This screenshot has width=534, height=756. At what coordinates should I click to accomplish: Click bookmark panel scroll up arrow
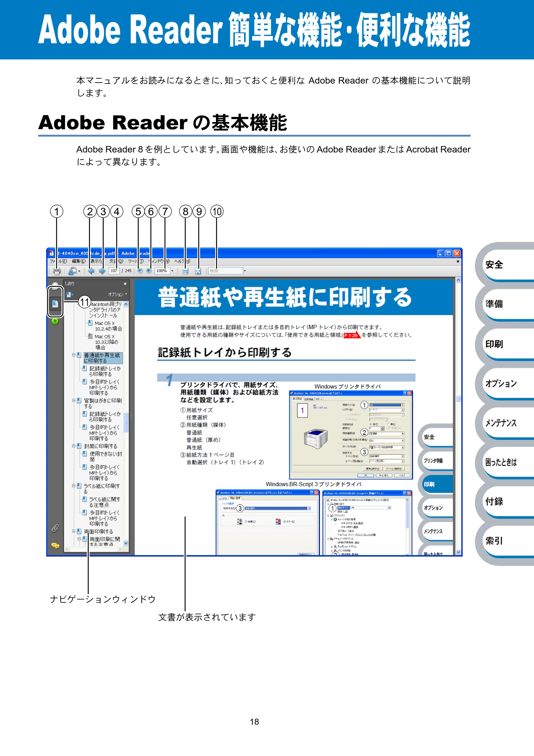126,304
